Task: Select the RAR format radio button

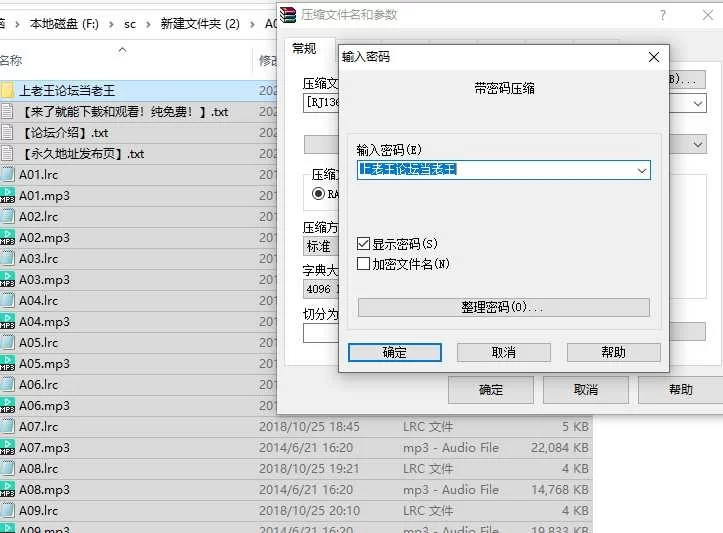Action: point(318,194)
